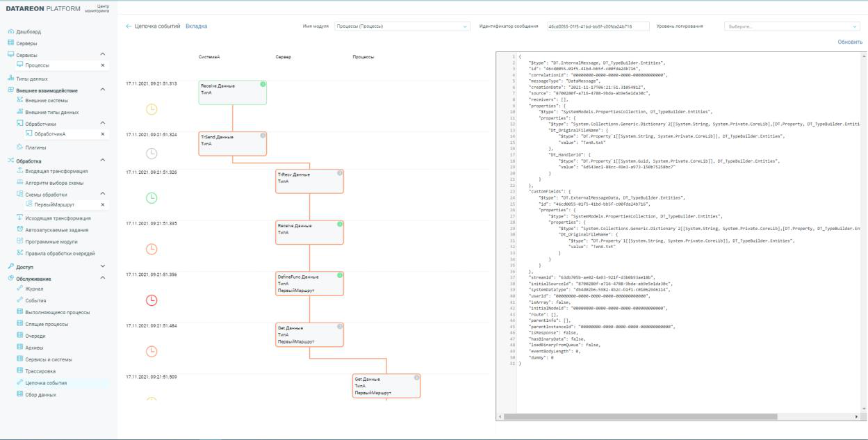Close the Процессы sidebar tab

[103, 65]
